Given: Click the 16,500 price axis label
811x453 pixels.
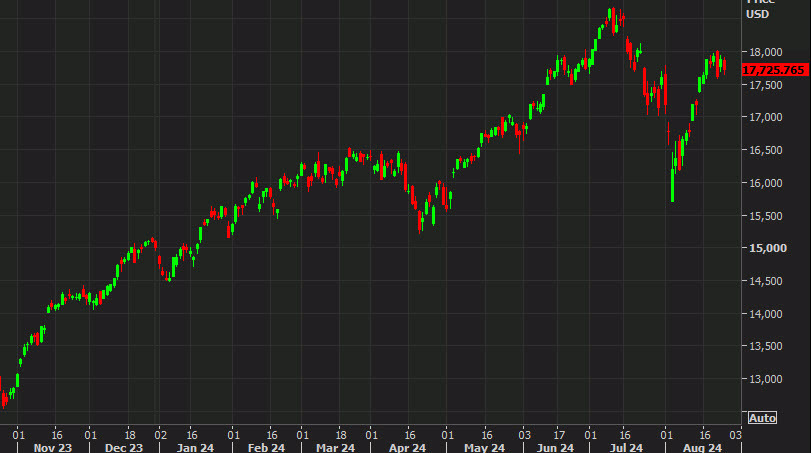Looking at the screenshot, I should click(x=765, y=150).
